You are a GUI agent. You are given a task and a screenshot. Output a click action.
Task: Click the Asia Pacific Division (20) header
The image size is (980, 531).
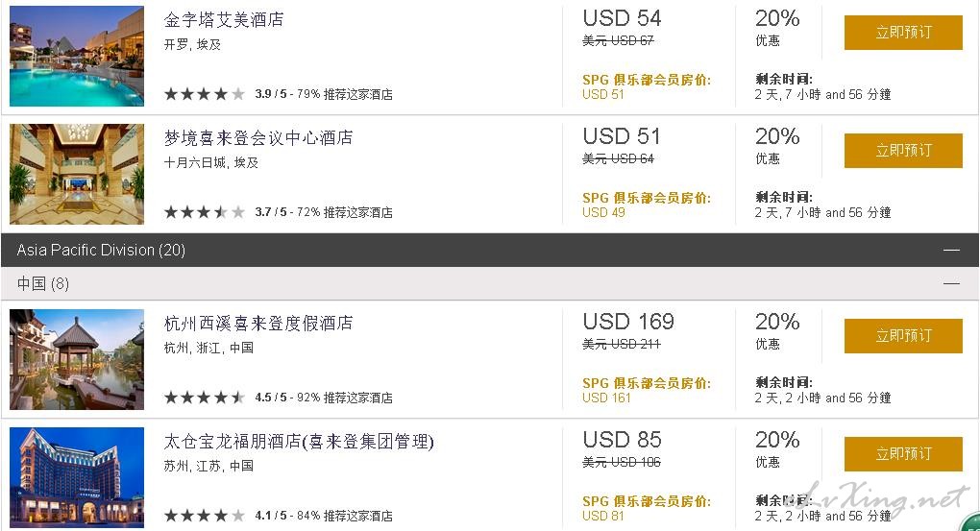click(101, 250)
